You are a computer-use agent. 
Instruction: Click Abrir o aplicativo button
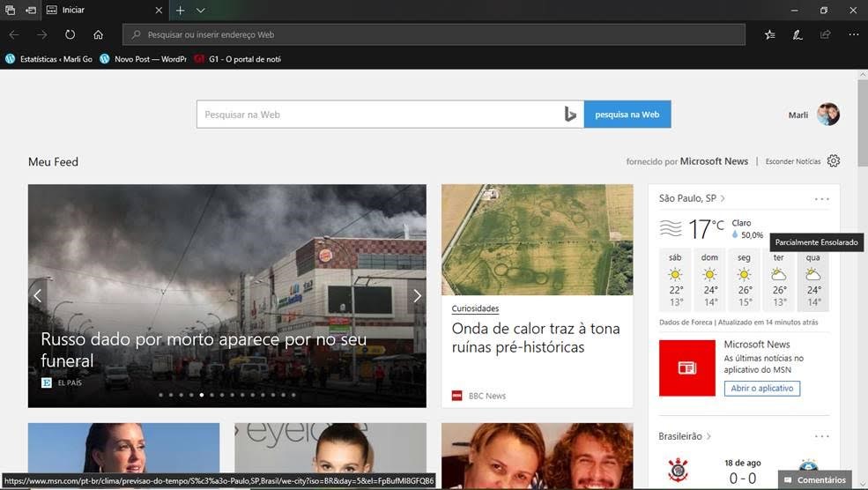pos(761,389)
